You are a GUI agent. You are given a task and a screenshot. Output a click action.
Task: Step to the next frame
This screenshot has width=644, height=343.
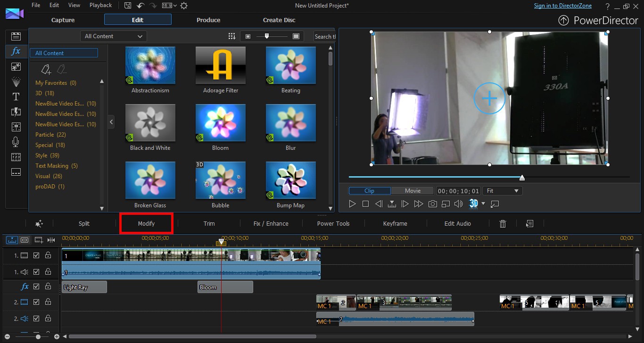pyautogui.click(x=405, y=204)
